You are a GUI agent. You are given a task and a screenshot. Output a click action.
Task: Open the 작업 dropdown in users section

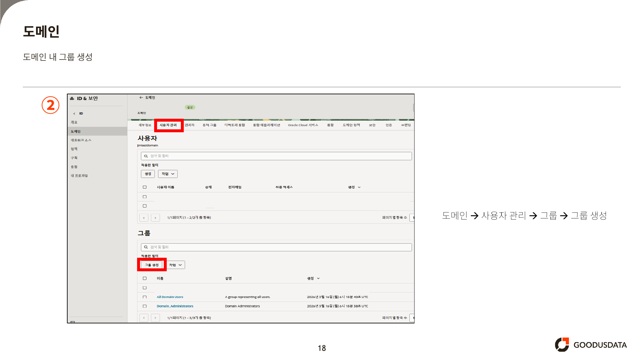tap(168, 174)
